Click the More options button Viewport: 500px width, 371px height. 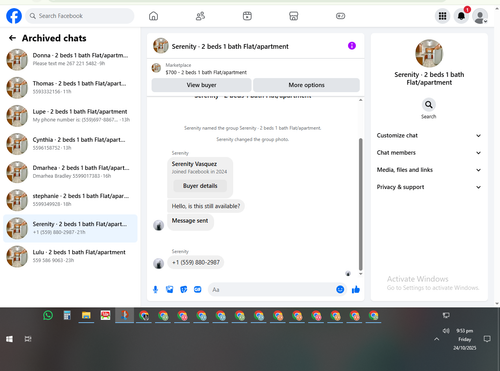coord(306,85)
